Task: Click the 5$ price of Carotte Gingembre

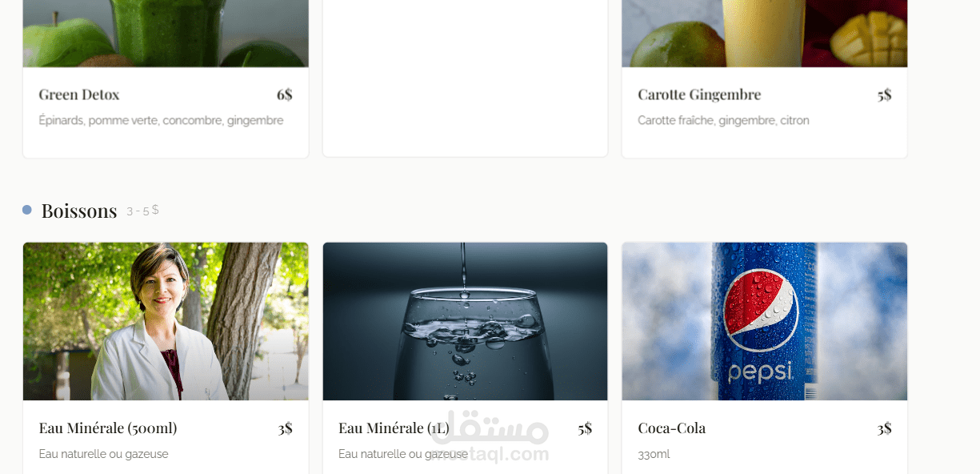Action: click(x=884, y=94)
